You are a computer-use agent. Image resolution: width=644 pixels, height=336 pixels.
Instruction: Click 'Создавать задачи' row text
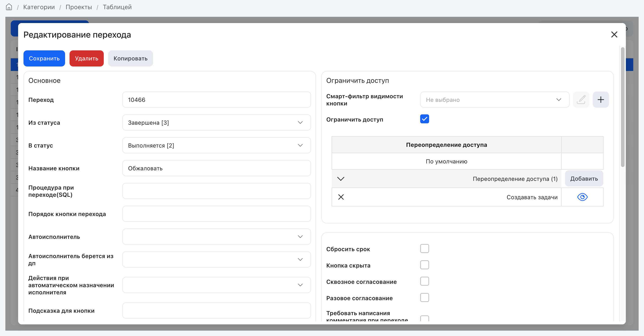click(532, 197)
